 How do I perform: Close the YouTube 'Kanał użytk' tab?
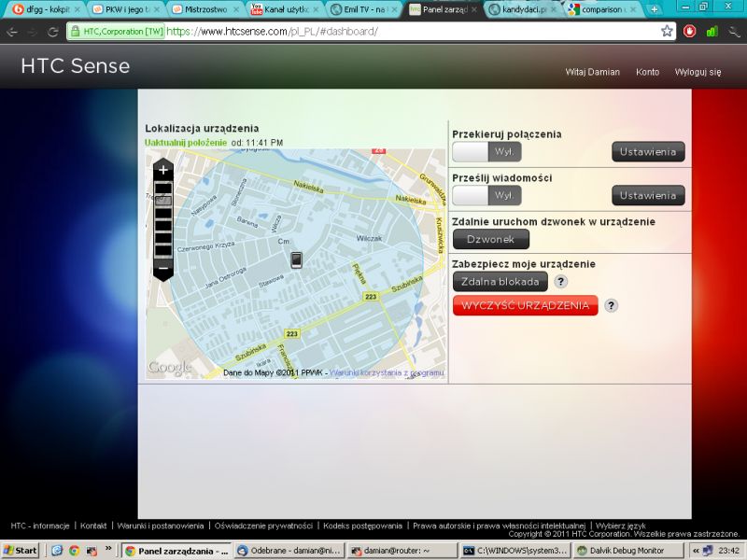coord(317,9)
